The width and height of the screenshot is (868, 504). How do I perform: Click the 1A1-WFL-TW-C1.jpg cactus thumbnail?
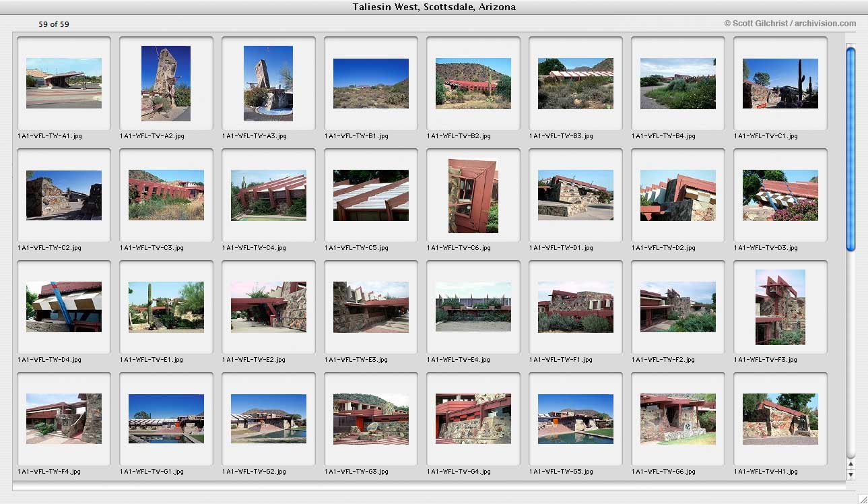(x=780, y=83)
